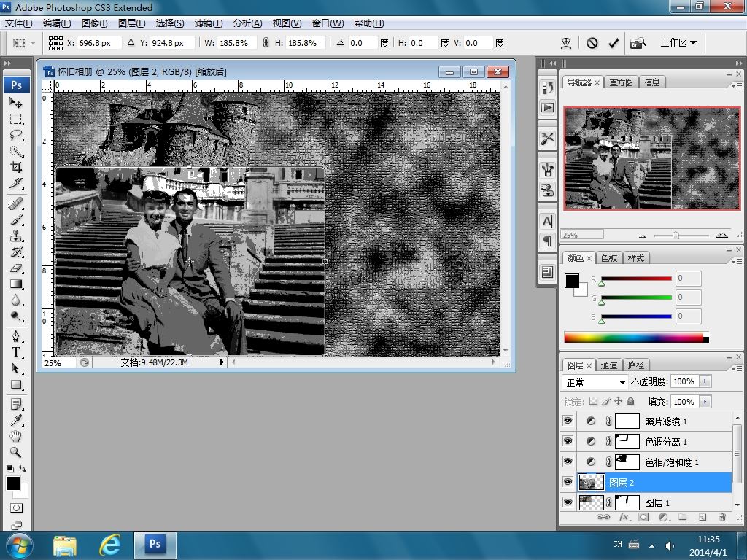Cancel the transform in options bar
The width and height of the screenshot is (747, 560).
click(592, 43)
